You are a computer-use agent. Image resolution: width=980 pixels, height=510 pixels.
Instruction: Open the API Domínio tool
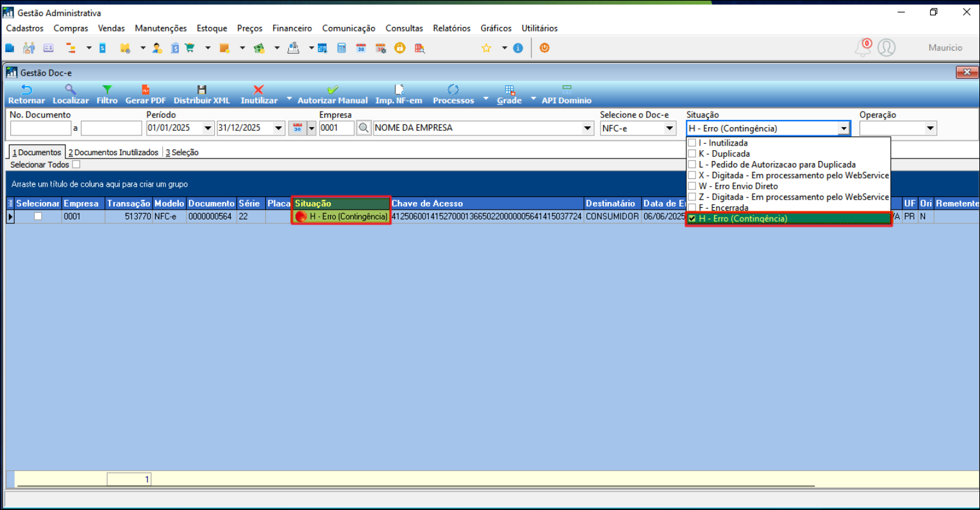pyautogui.click(x=567, y=90)
